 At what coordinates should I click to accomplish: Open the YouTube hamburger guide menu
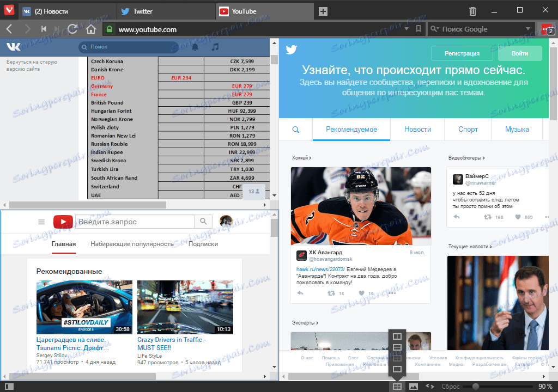(41, 222)
